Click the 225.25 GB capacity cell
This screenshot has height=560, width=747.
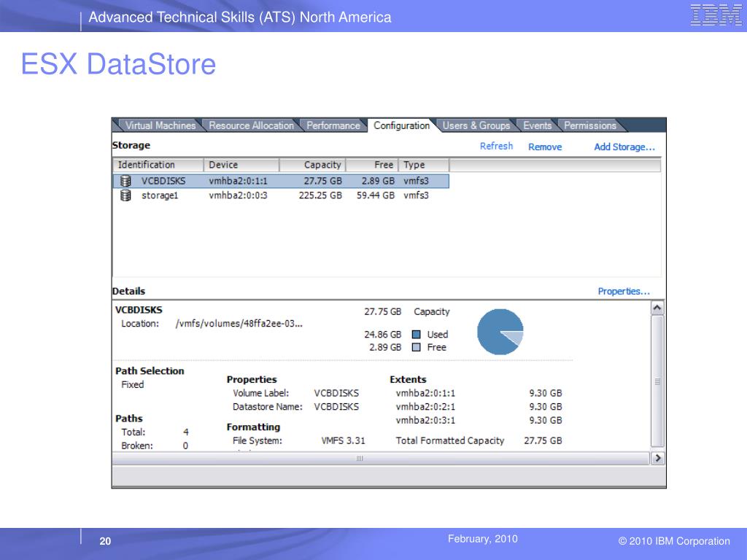pos(320,195)
